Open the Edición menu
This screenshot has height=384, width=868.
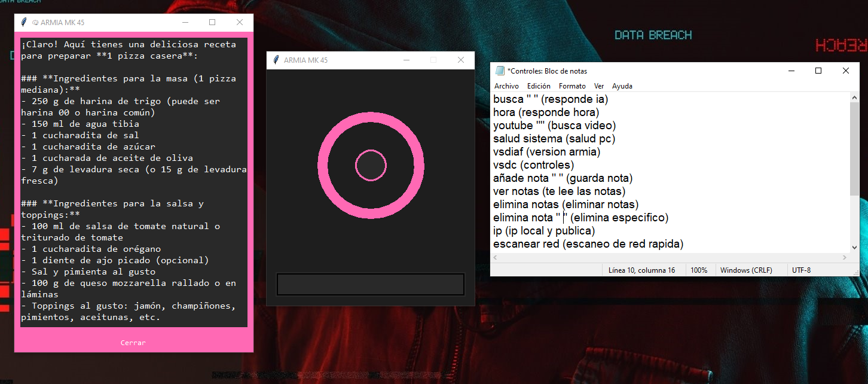click(539, 86)
